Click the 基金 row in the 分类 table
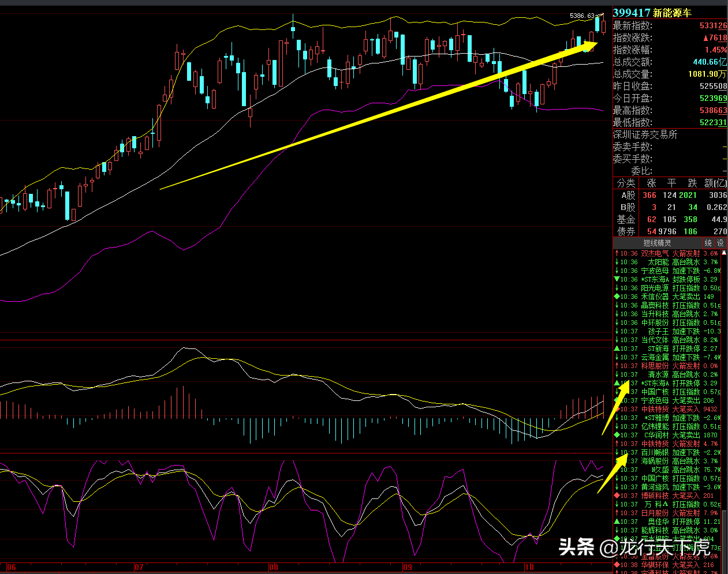Viewport: 728px width, 574px height. click(x=670, y=219)
